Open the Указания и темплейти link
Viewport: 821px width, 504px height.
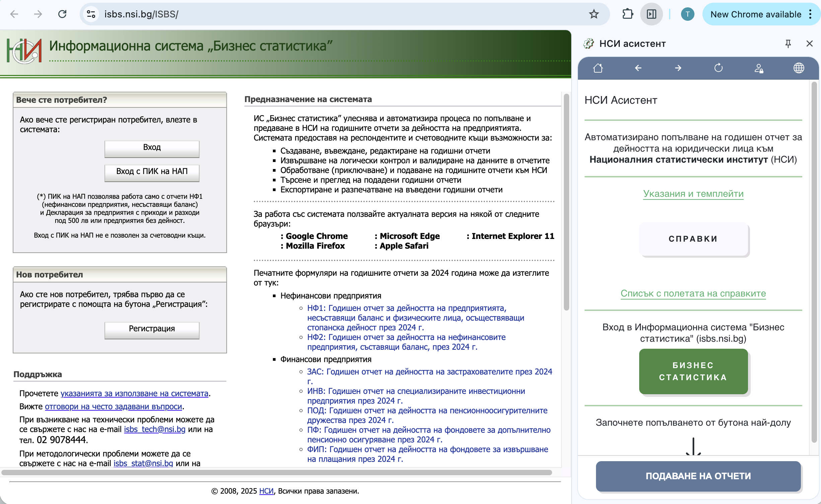[693, 194]
